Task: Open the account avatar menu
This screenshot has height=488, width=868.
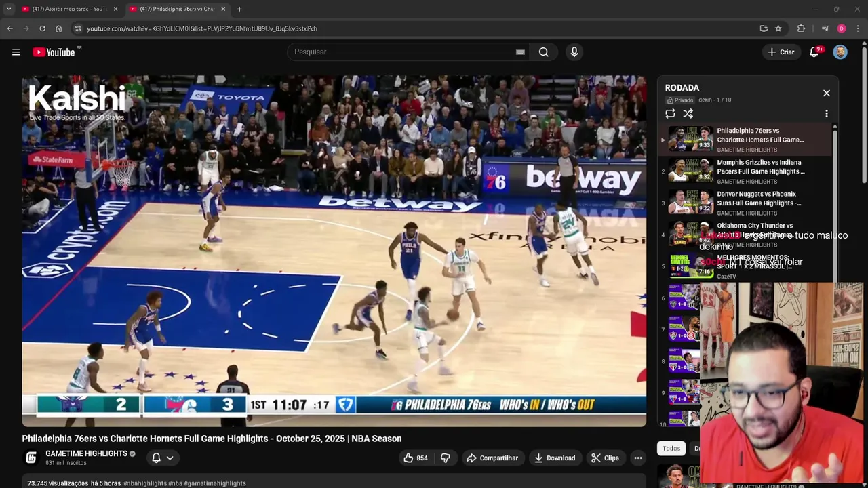Action: (x=840, y=52)
